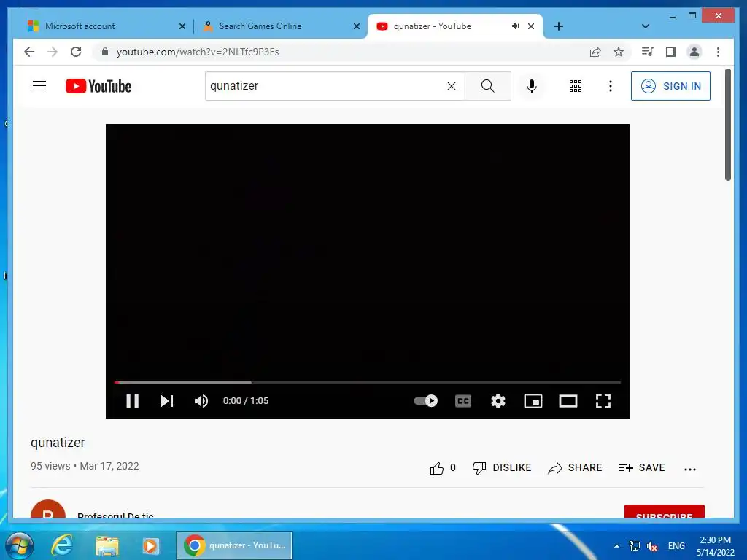Expand the tab search dropdown
Viewport: 747px width, 560px height.
pyautogui.click(x=646, y=26)
